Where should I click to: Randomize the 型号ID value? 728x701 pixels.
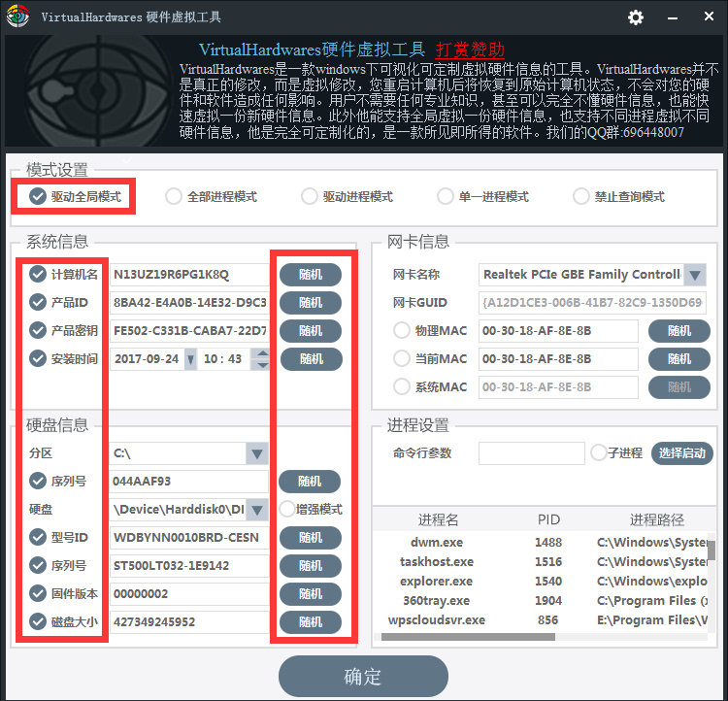point(311,538)
